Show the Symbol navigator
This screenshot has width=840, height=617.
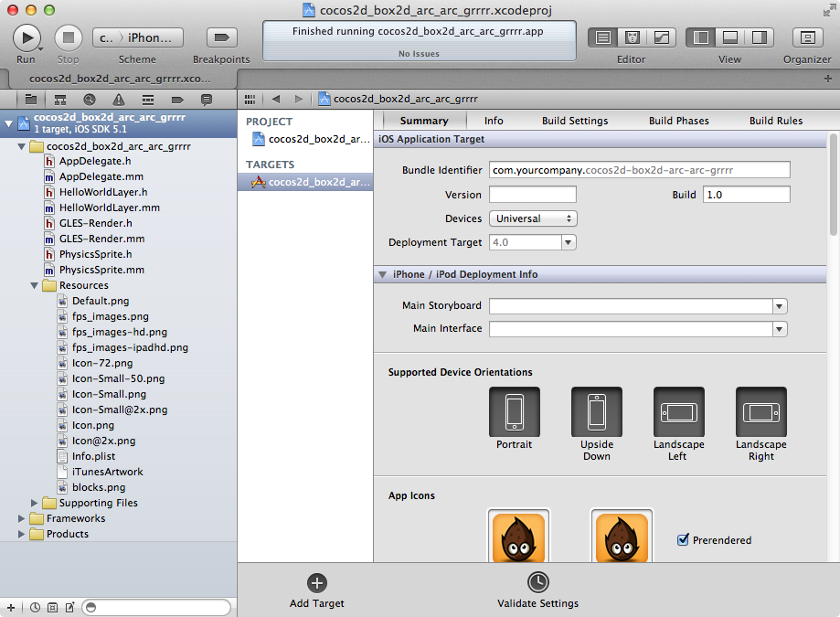tap(60, 99)
